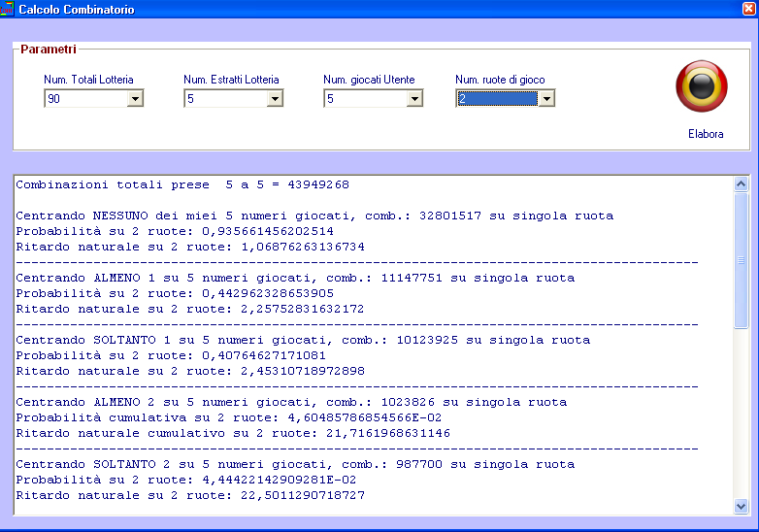Open the Num. Estratti Lotteria dropdown arrow
The height and width of the screenshot is (532, 759).
[275, 98]
